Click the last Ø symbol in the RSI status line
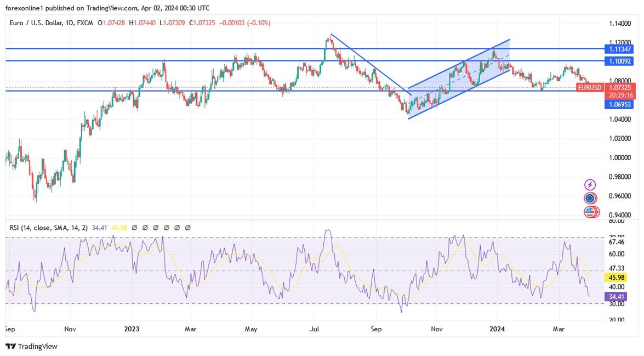Screen dimensions: 644x356 point(187,227)
